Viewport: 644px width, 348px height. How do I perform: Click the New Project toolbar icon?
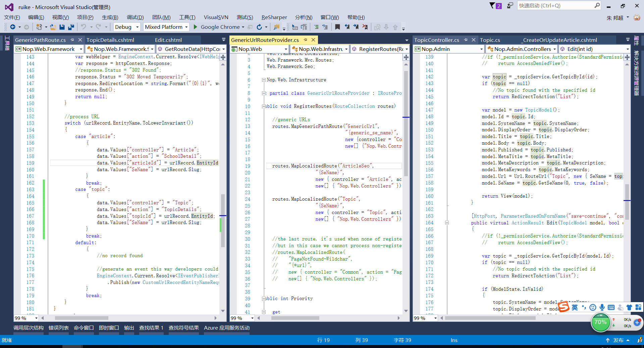click(39, 27)
